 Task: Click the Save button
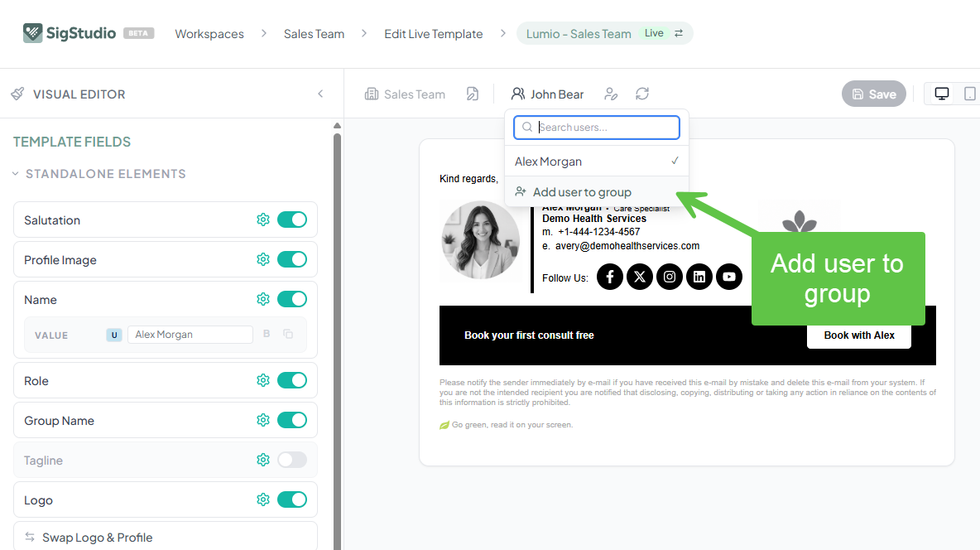(x=874, y=94)
